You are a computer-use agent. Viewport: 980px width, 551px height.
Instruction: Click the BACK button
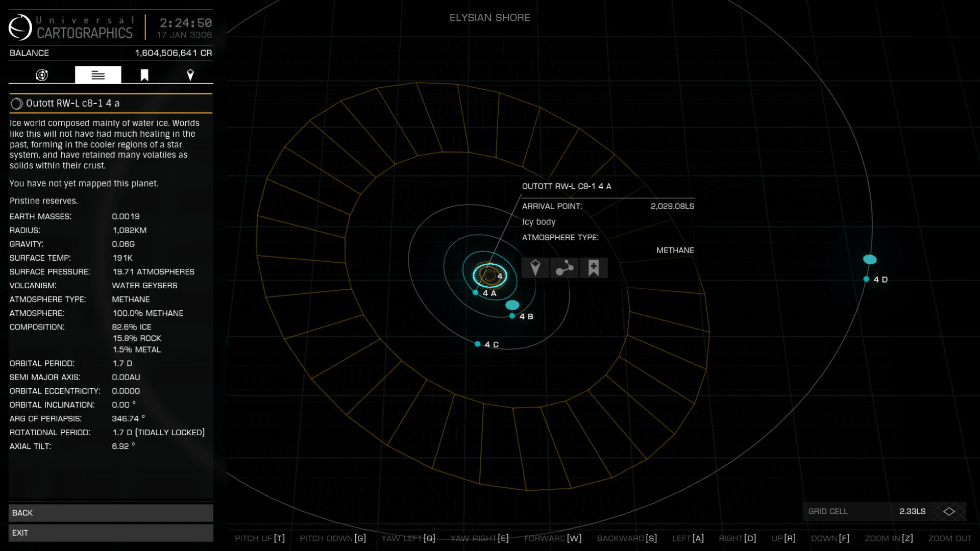click(x=111, y=513)
